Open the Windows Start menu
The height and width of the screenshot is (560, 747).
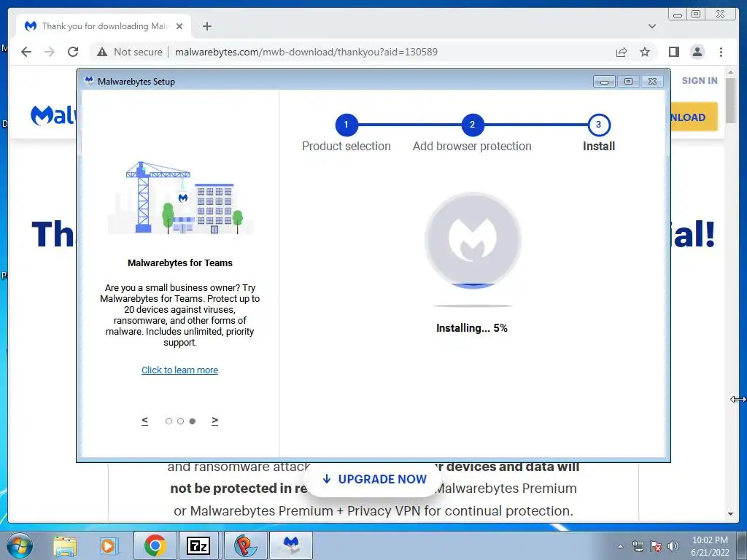[19, 545]
